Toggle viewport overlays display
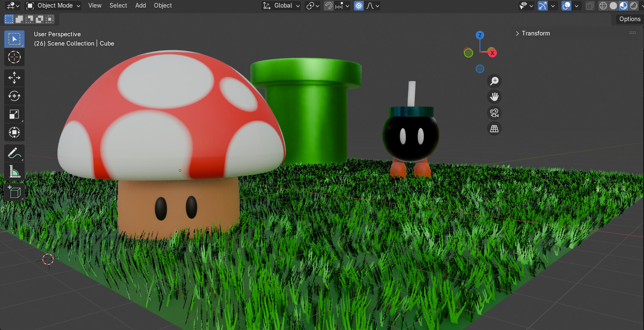This screenshot has height=330, width=644. tap(566, 5)
